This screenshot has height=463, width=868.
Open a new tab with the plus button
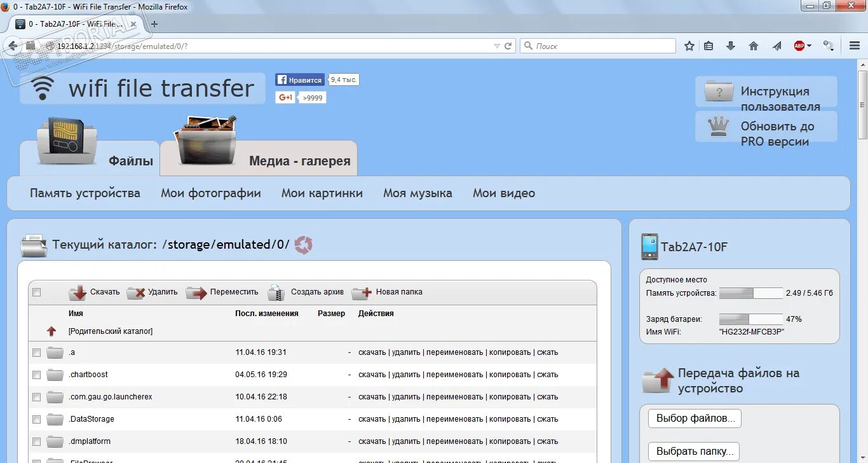point(154,24)
